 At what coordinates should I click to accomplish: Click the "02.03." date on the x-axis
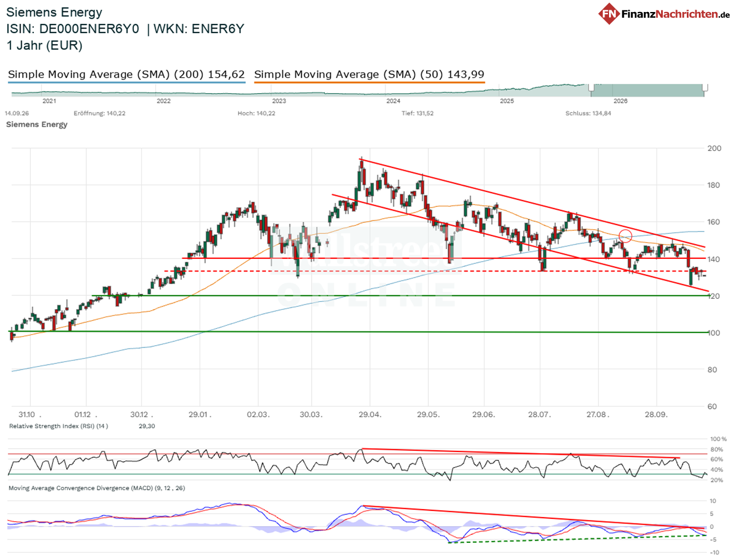pos(258,414)
